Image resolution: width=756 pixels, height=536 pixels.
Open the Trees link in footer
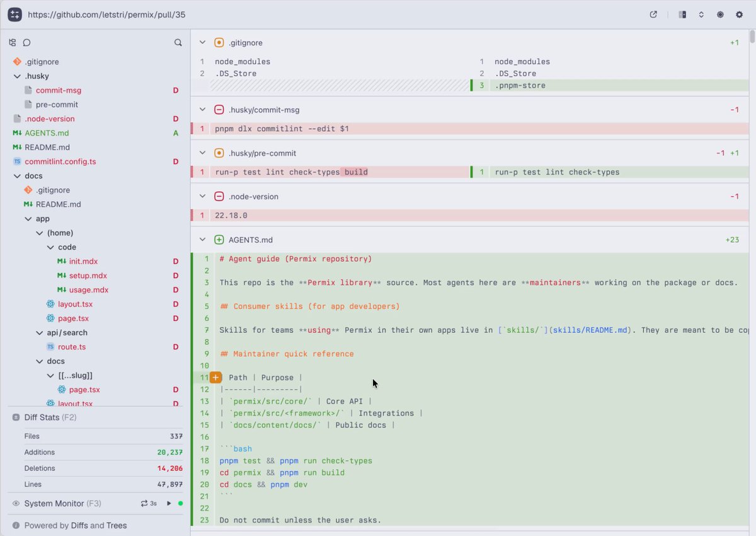tap(117, 525)
